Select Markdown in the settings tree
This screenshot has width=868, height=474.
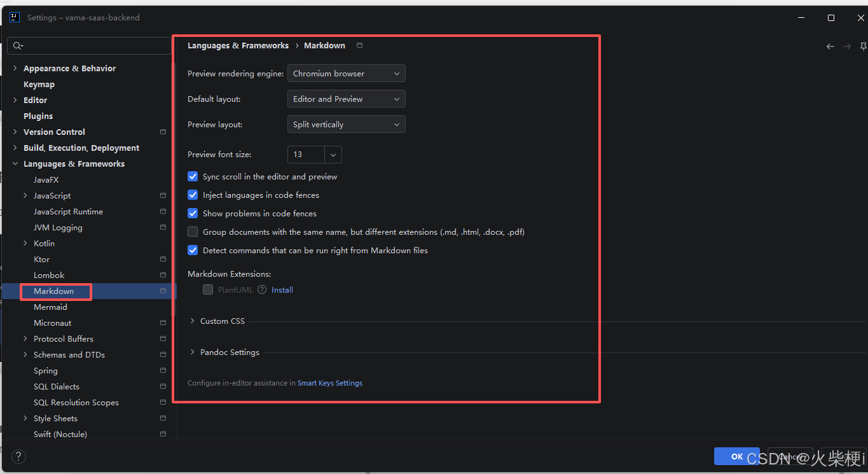point(53,291)
